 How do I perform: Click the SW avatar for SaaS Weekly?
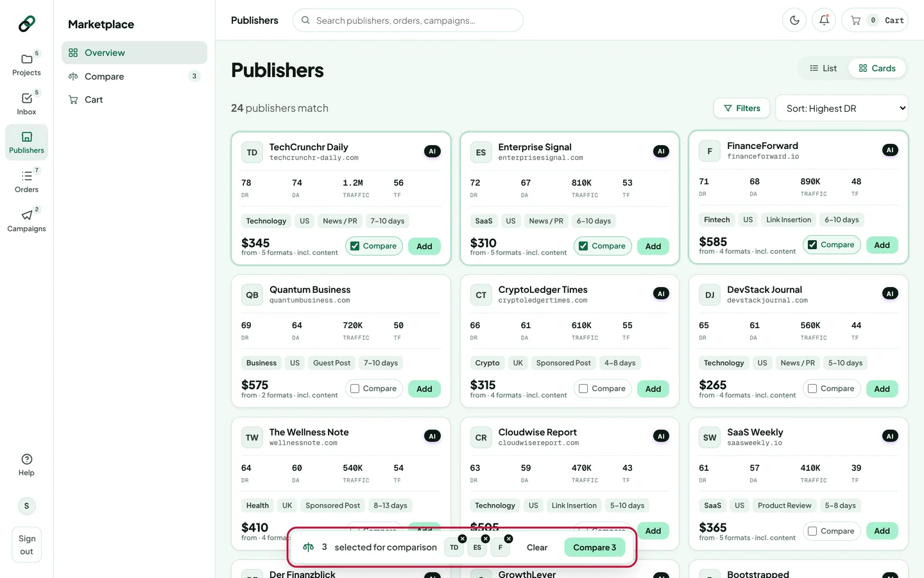click(710, 438)
